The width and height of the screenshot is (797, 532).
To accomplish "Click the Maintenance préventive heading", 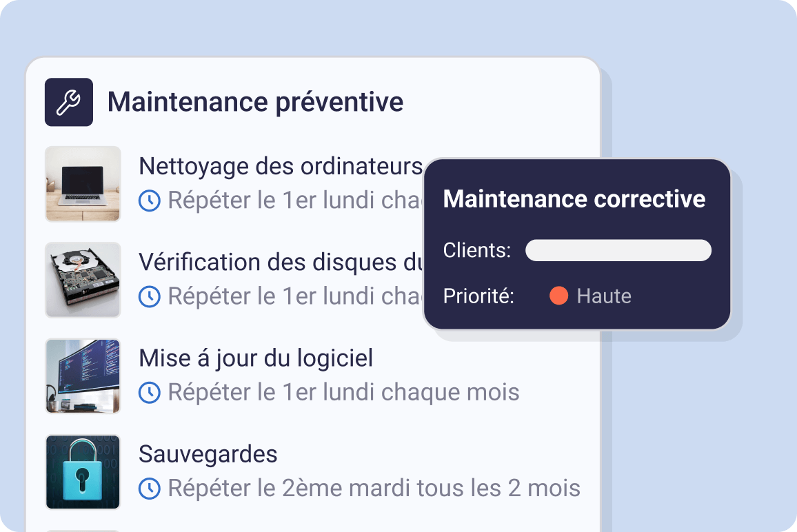I will click(255, 102).
